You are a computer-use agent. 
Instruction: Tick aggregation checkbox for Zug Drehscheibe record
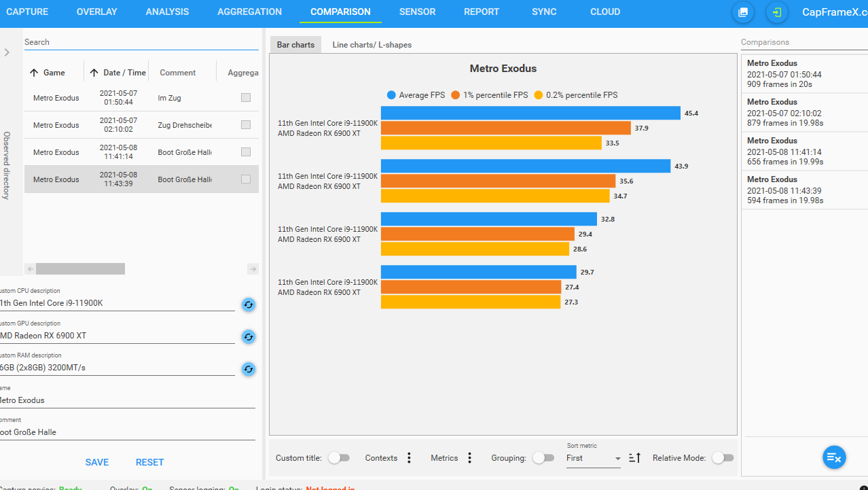(x=246, y=125)
